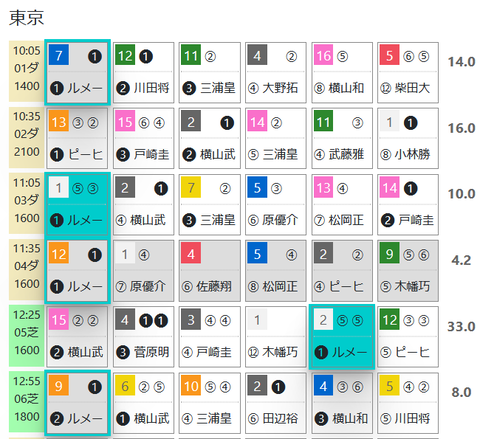Select horse 12 川田将 card in race 01
480x439 pixels.
144,72
